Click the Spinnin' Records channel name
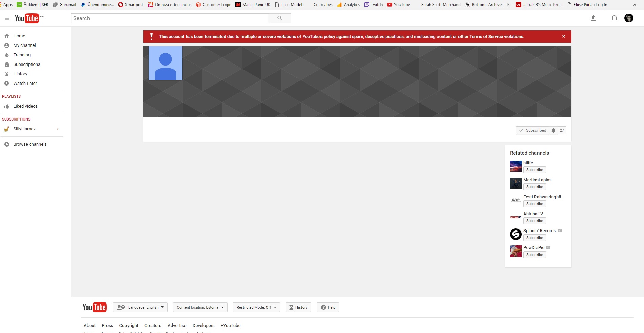Screen dimensions: 644x333 pos(539,231)
